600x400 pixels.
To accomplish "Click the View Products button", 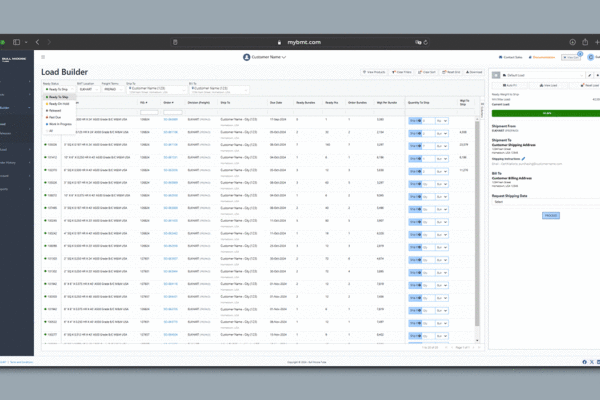I will point(373,73).
